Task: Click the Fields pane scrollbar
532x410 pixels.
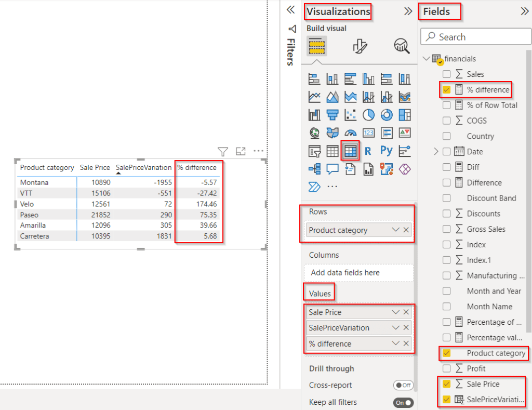Action: point(528,191)
